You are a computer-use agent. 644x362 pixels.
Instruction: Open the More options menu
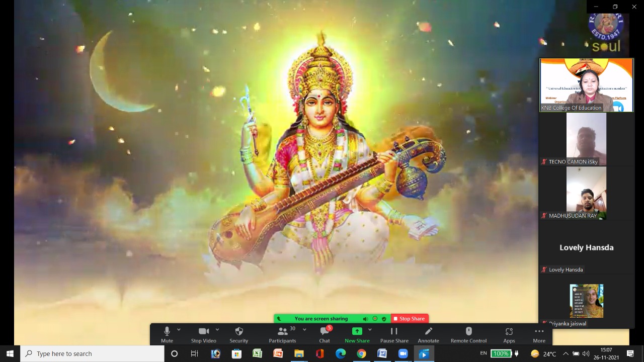pos(539,334)
